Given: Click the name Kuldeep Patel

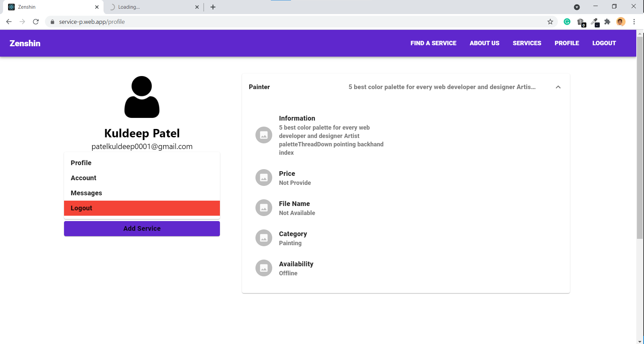Looking at the screenshot, I should point(142,133).
